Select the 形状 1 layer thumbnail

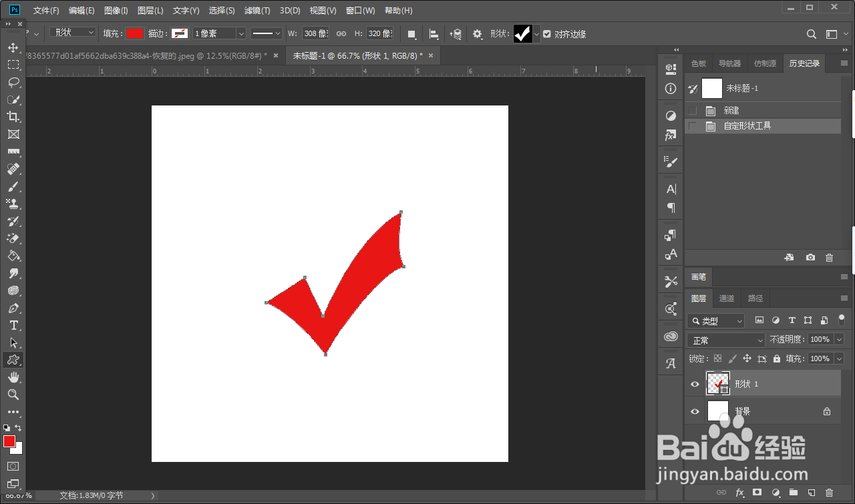click(x=717, y=384)
